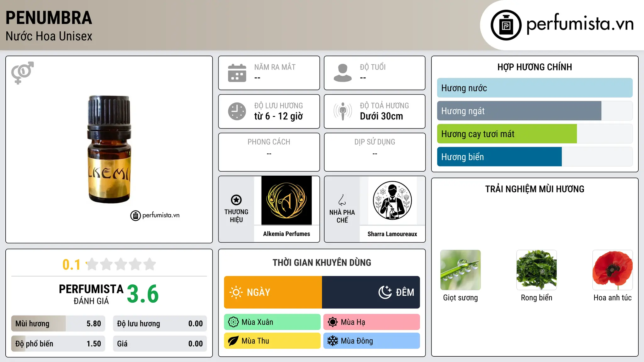This screenshot has height=362, width=644.
Task: Click the NĂM RA MẮT label
Action: [x=275, y=67]
